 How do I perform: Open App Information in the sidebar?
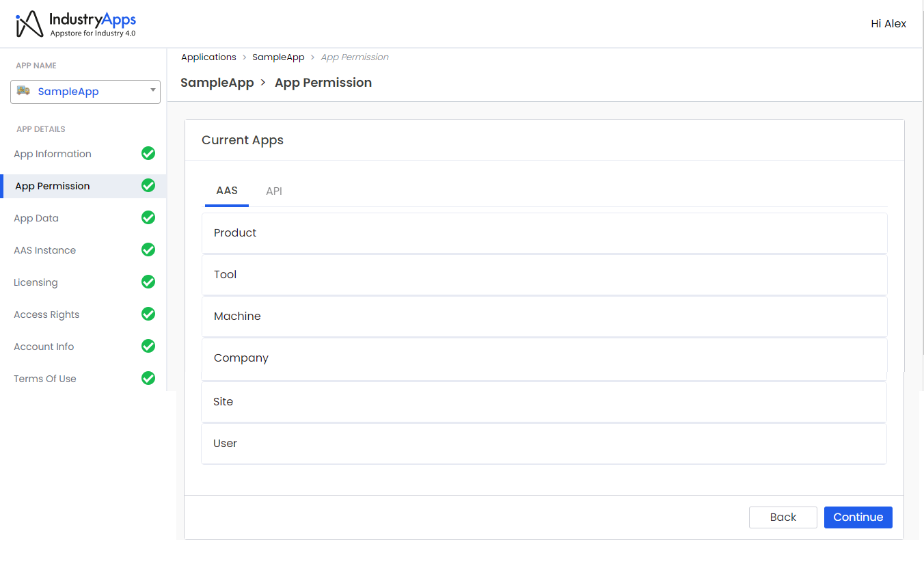coord(53,154)
